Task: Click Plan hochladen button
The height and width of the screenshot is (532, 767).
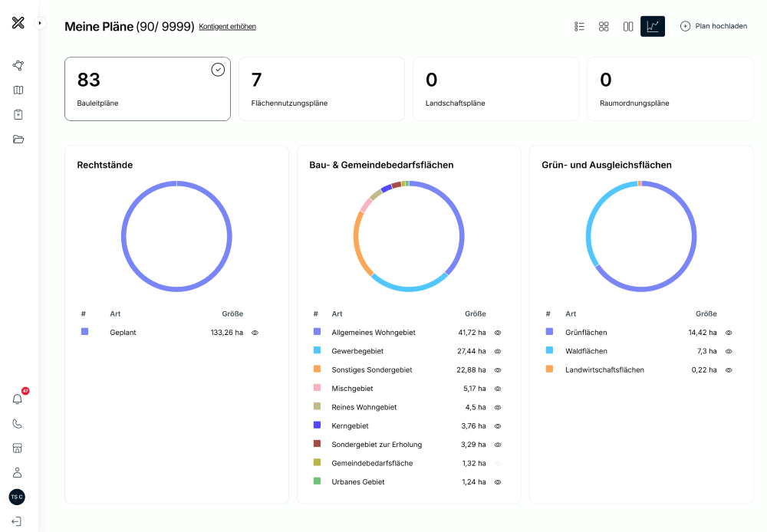Action: tap(713, 26)
